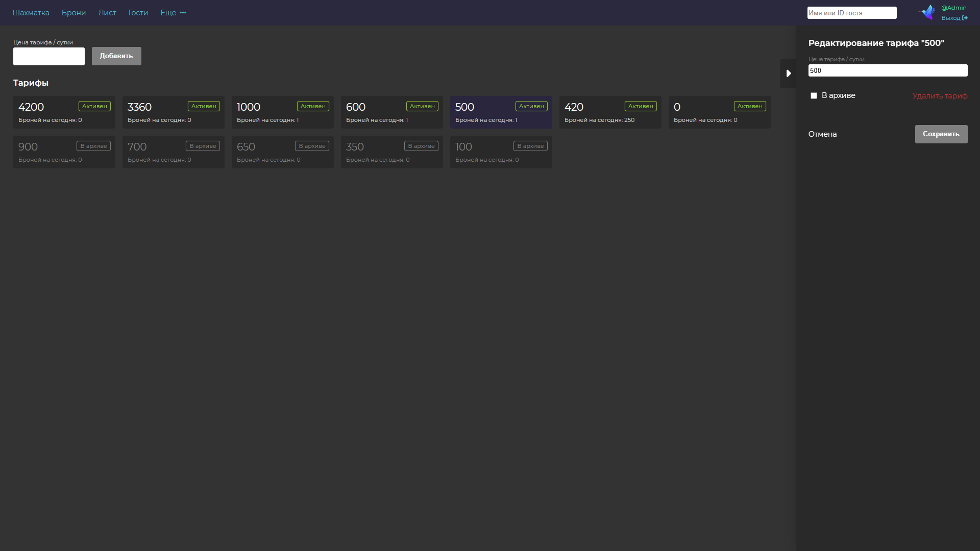Click the guest name or ID search box
Screen dimensions: 980x551
[x=852, y=13]
